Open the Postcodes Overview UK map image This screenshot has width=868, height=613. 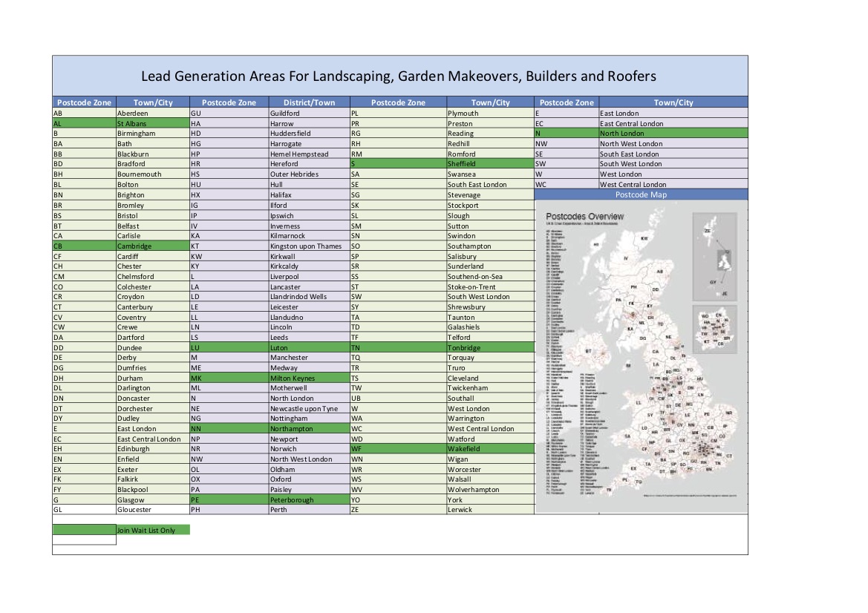point(641,357)
